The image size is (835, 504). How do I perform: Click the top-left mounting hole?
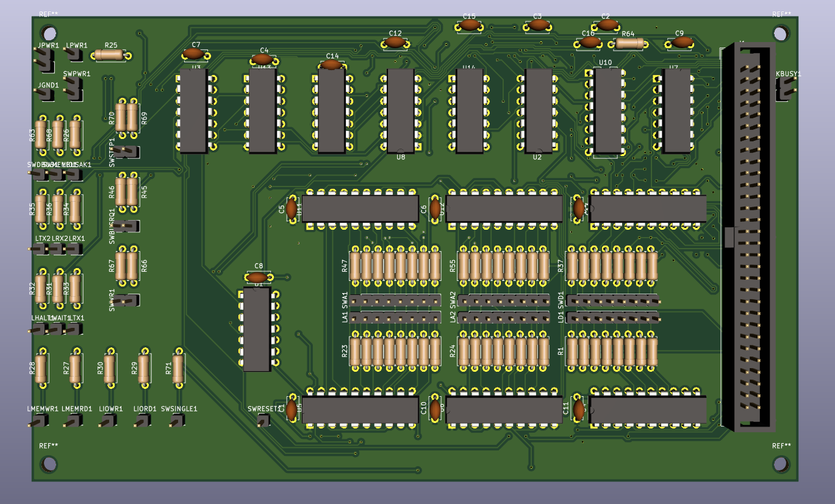pos(49,33)
